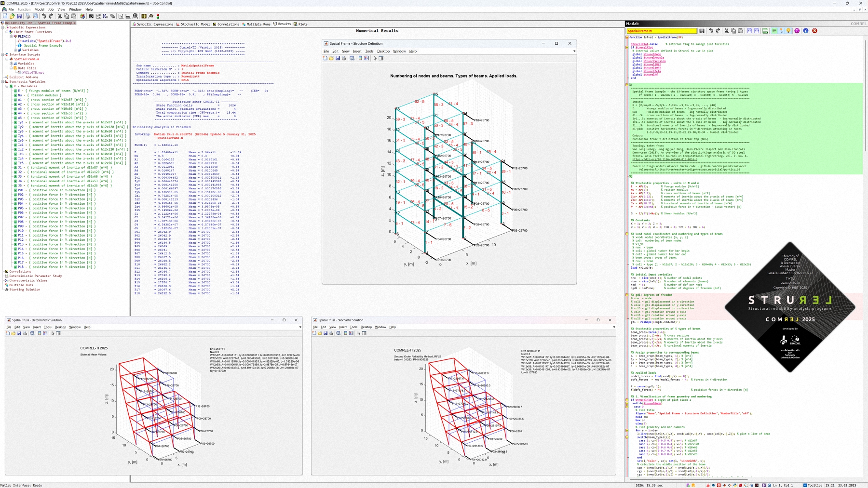Click the purple sigma icon in Matlab toolbar

[x=797, y=31]
